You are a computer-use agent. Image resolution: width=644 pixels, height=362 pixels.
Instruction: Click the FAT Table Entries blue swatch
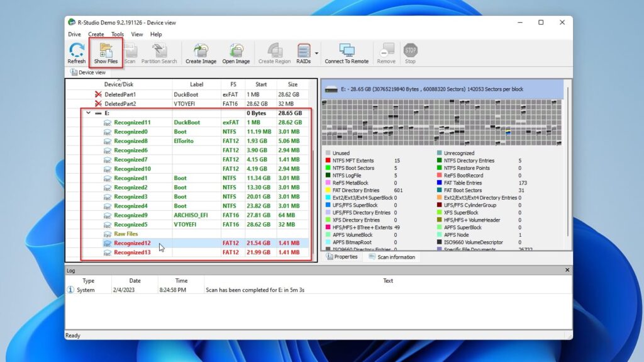pyautogui.click(x=439, y=183)
